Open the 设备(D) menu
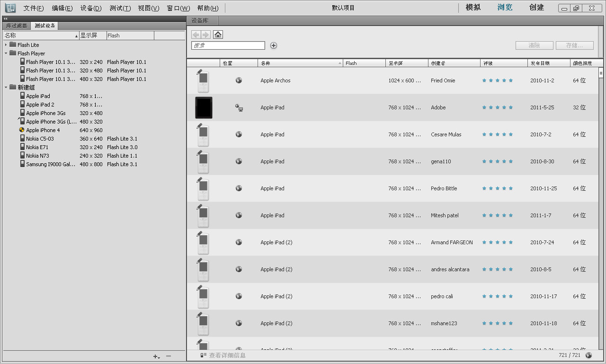Viewport: 606px width, 364px height. tap(91, 8)
